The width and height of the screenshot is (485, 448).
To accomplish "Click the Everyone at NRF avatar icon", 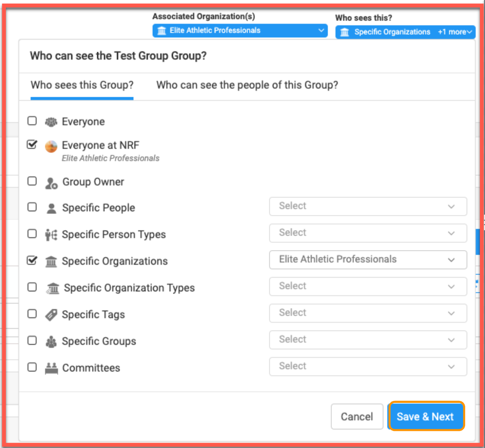I will [51, 147].
